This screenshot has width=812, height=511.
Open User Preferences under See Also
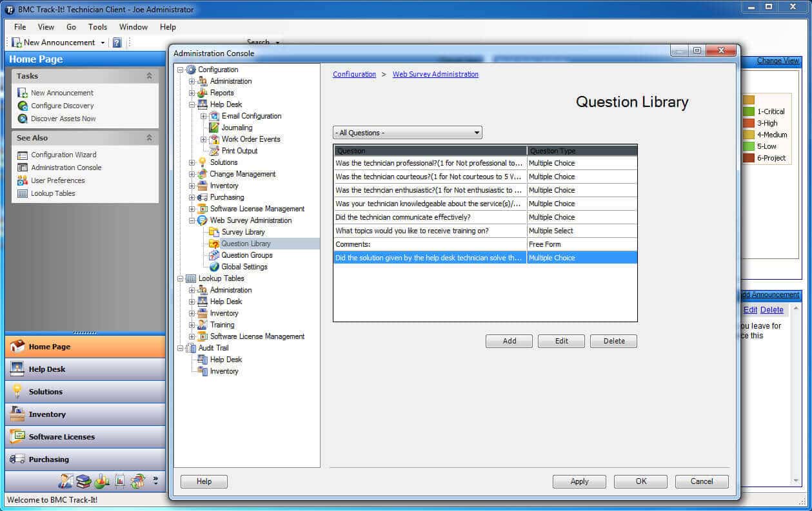58,180
